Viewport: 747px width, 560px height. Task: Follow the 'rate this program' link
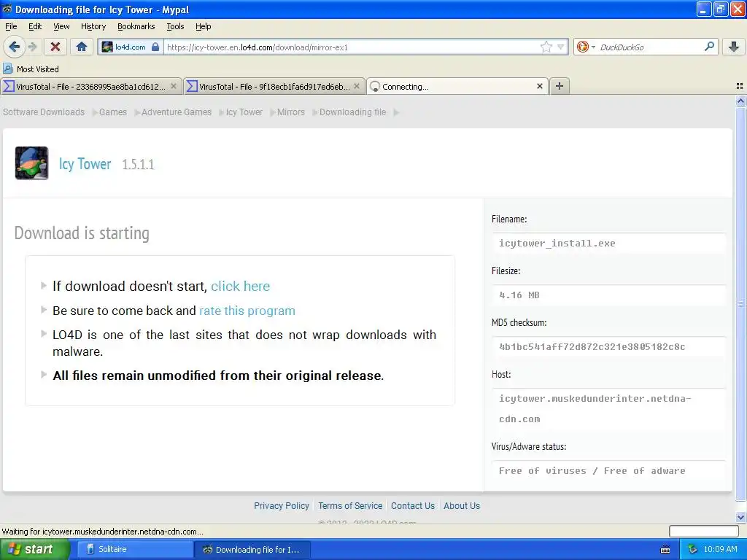[247, 311]
